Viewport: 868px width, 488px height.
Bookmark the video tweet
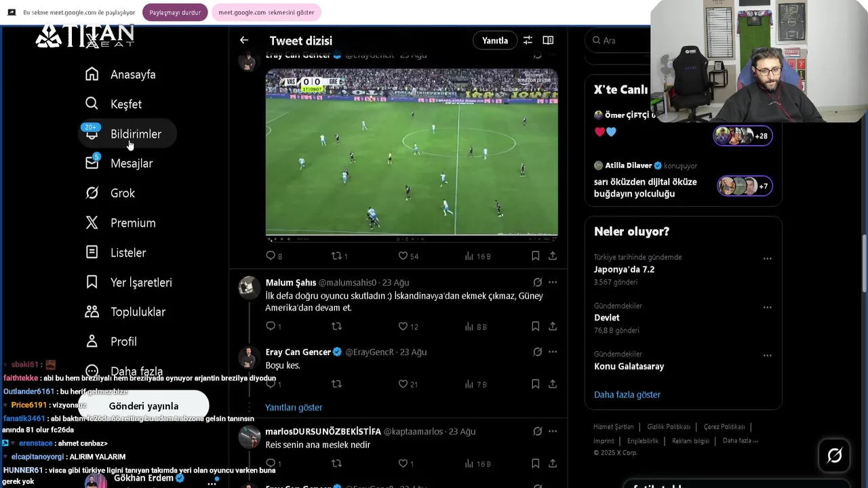tap(535, 256)
